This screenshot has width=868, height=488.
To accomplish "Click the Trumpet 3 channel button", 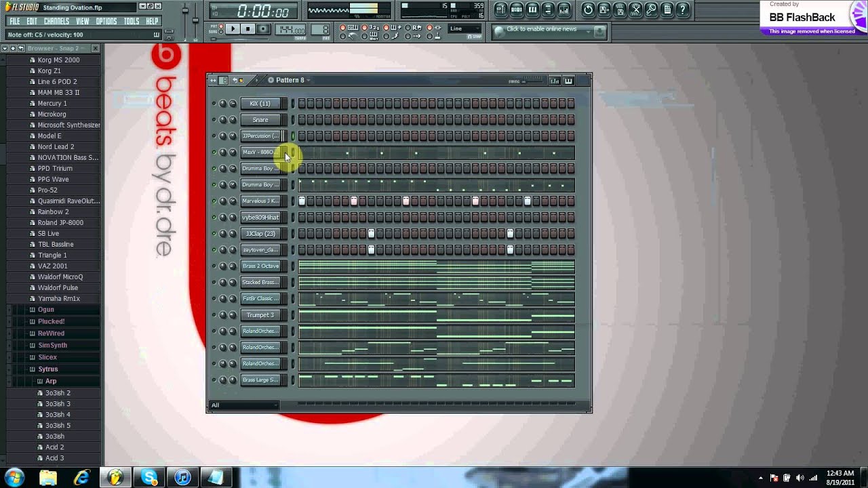I will 260,315.
